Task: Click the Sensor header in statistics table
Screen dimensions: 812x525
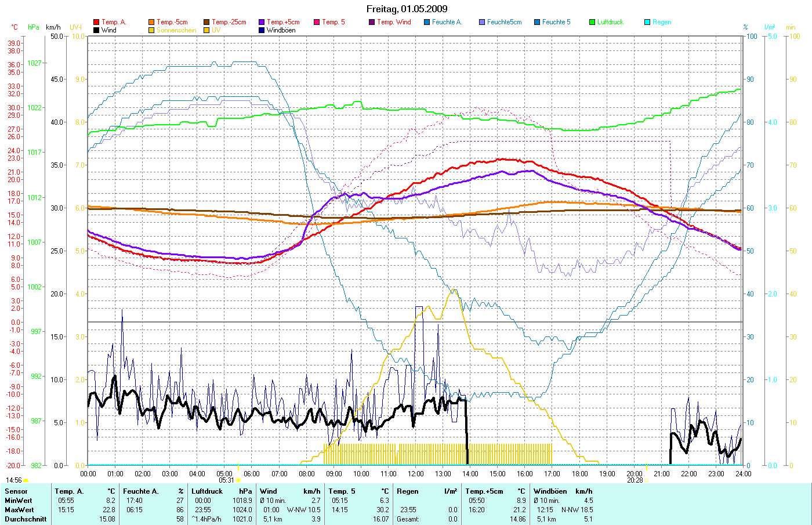Action: (x=16, y=491)
